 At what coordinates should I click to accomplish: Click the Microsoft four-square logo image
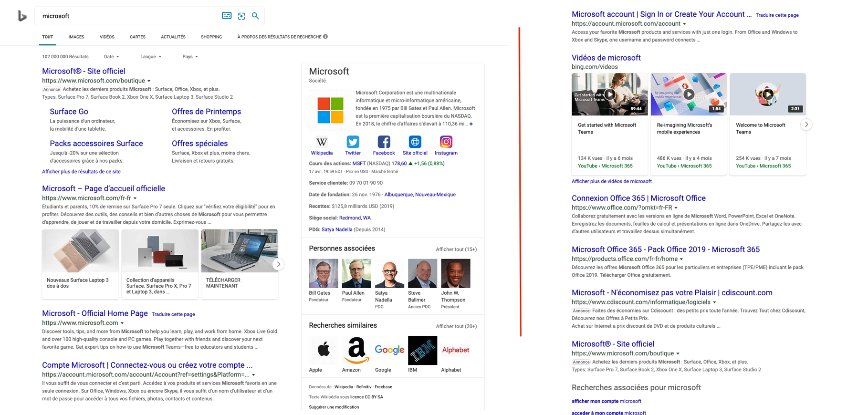click(330, 110)
